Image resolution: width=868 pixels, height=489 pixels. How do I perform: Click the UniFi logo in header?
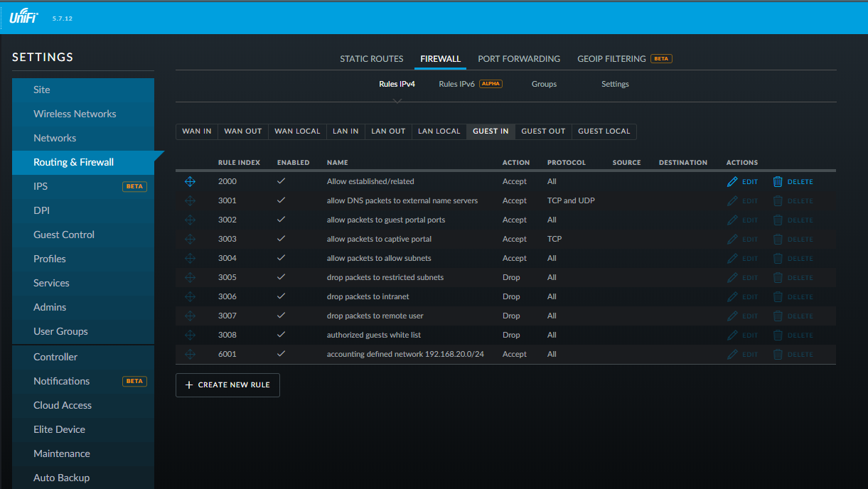pos(23,18)
